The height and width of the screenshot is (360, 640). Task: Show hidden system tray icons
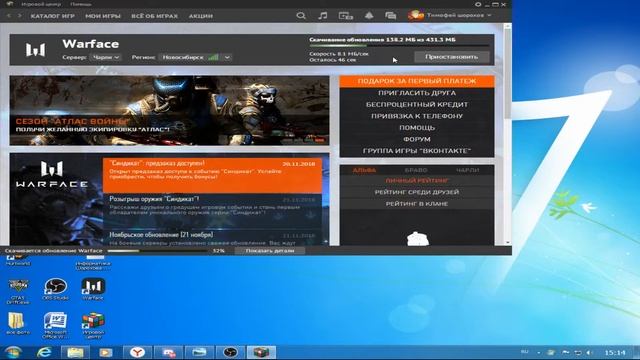(539, 352)
